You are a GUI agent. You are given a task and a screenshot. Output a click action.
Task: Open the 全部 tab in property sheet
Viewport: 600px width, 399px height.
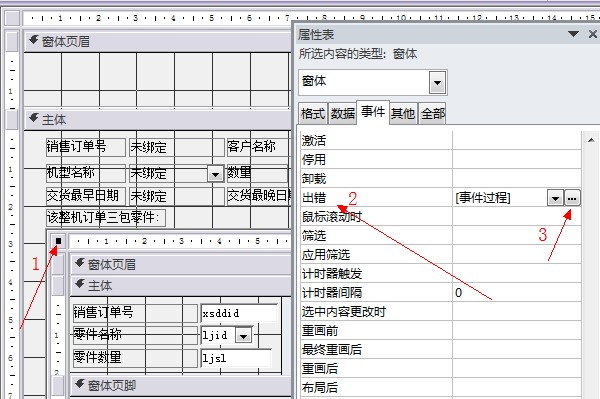pos(433,114)
